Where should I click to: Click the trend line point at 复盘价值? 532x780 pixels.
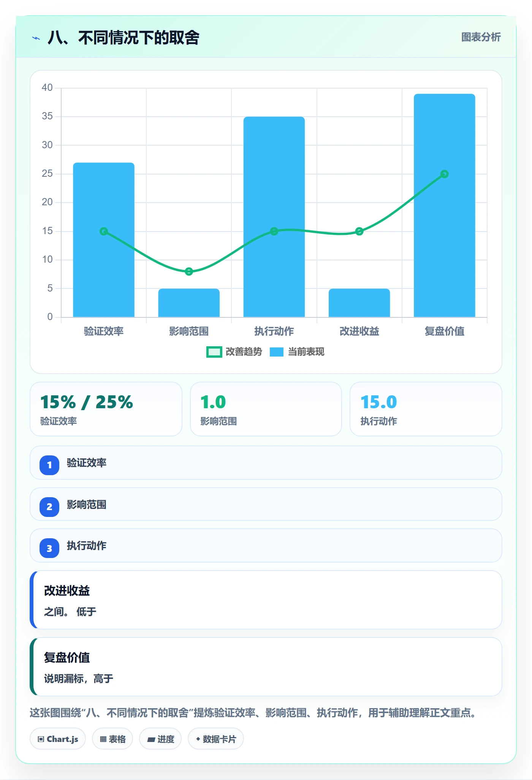click(445, 174)
